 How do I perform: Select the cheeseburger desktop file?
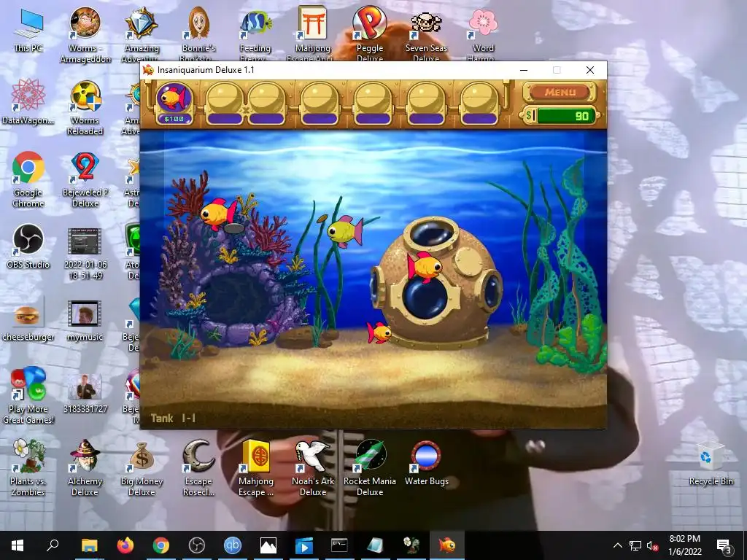pyautogui.click(x=28, y=319)
